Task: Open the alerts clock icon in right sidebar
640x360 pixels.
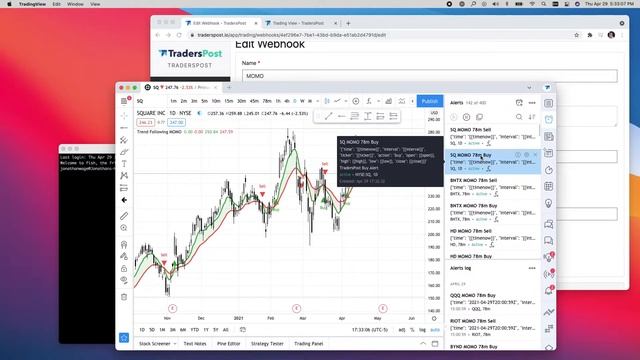Action: (x=549, y=120)
